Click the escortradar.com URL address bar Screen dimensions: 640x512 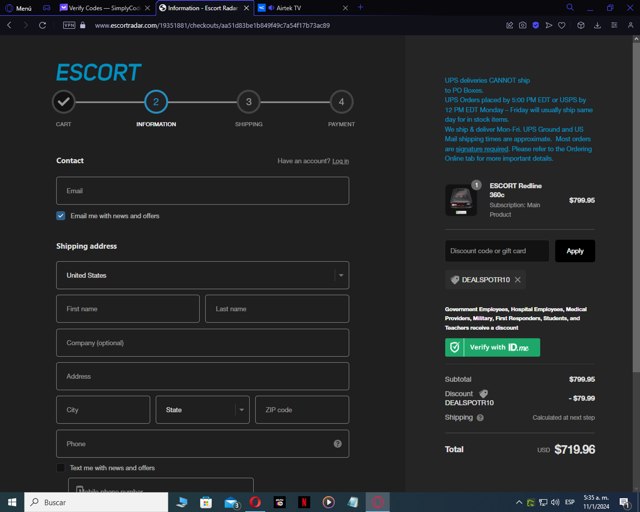pos(212,25)
